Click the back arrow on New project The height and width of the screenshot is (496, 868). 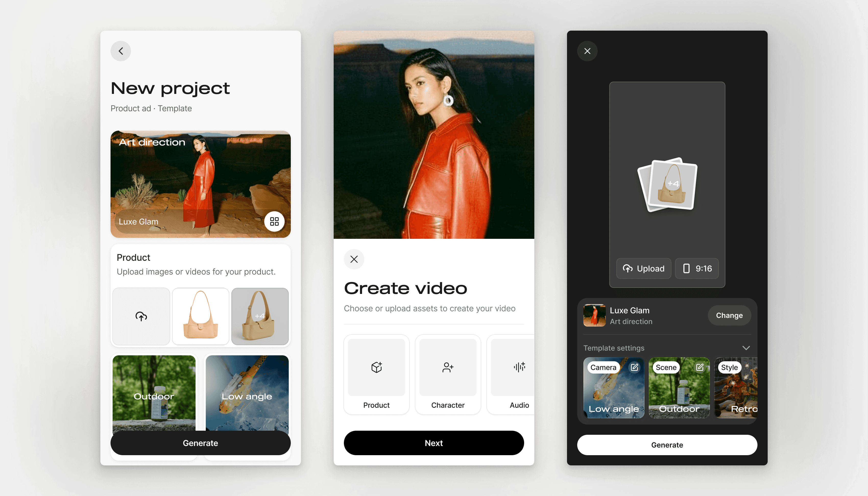coord(121,51)
